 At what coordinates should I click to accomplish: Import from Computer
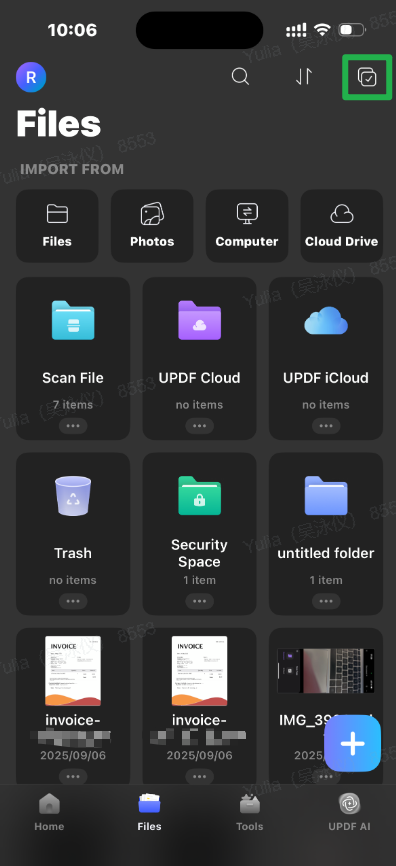(x=247, y=226)
